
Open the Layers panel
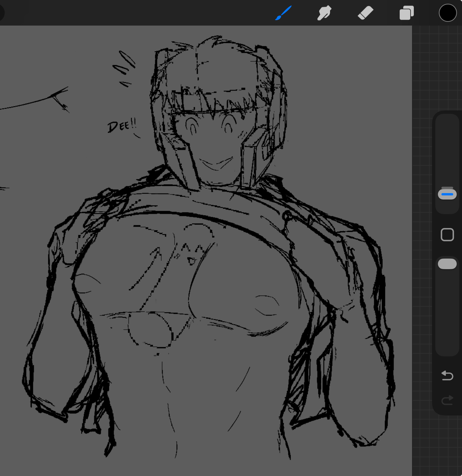pos(406,13)
